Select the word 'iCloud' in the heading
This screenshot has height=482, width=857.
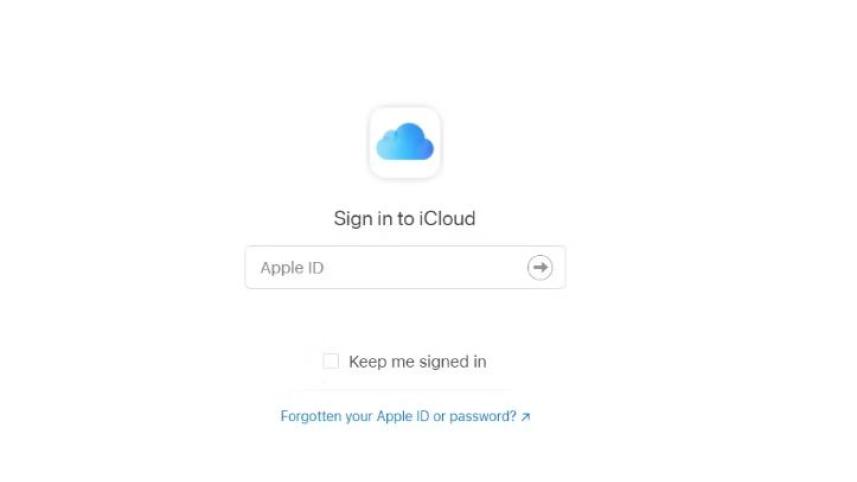pos(447,219)
